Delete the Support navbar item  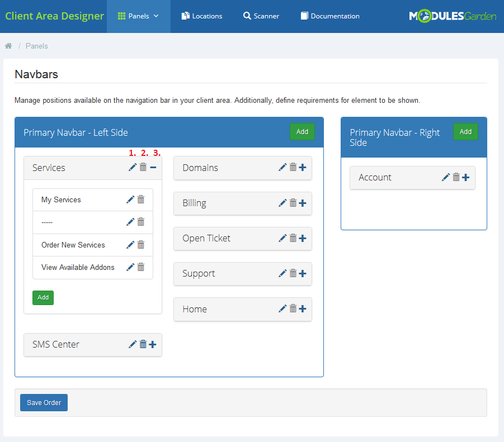tap(293, 273)
